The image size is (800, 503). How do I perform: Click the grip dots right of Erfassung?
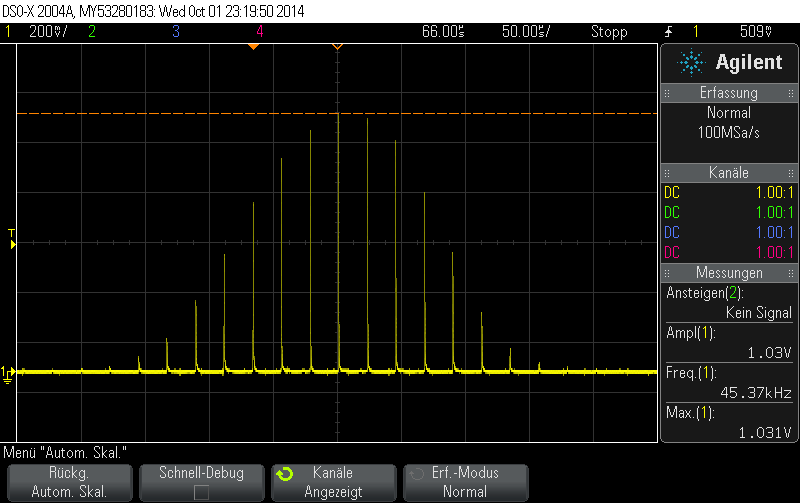[791, 93]
